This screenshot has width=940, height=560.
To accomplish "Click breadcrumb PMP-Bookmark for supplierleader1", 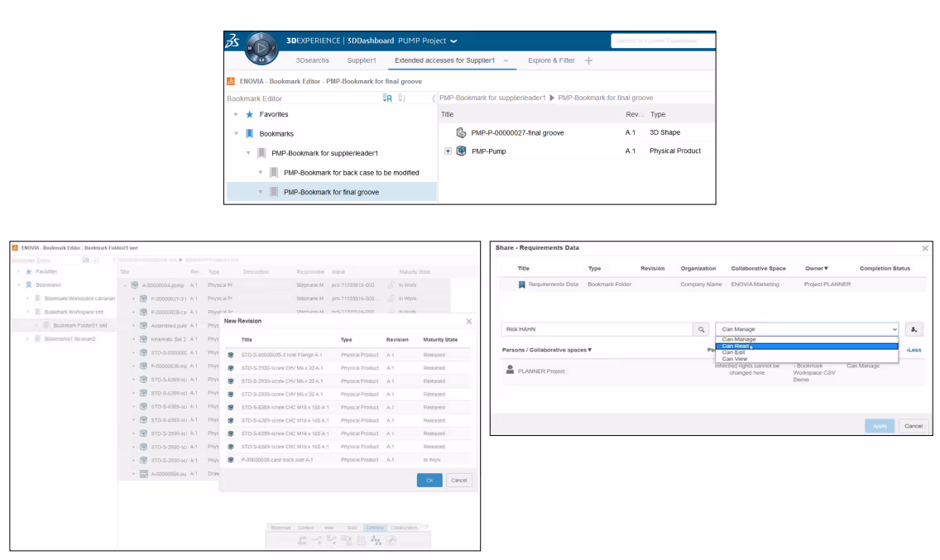I will click(x=492, y=98).
